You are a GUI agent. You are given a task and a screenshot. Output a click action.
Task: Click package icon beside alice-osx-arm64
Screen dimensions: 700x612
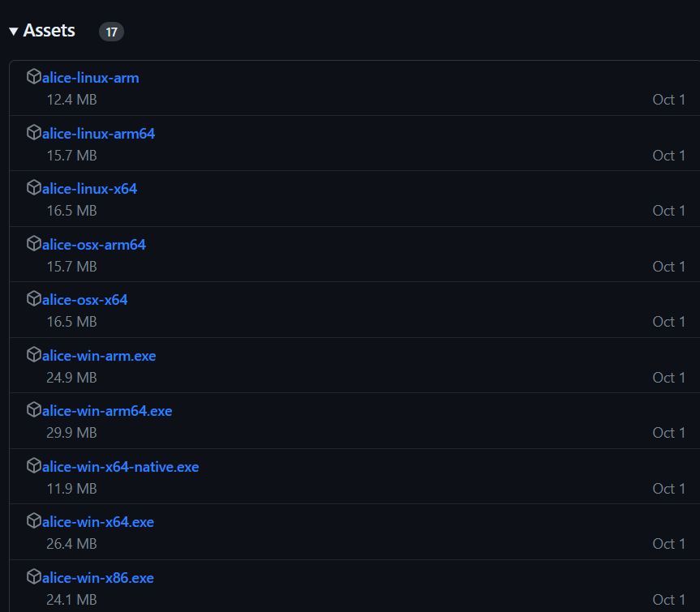pos(33,243)
